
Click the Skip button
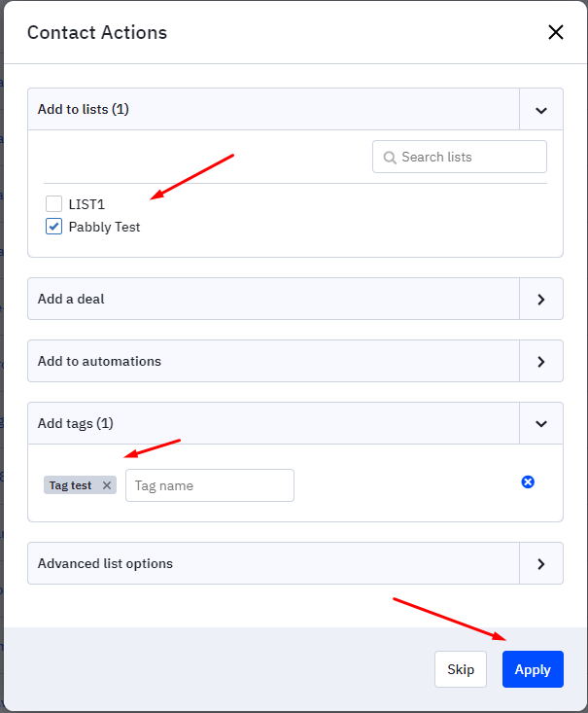pos(461,669)
